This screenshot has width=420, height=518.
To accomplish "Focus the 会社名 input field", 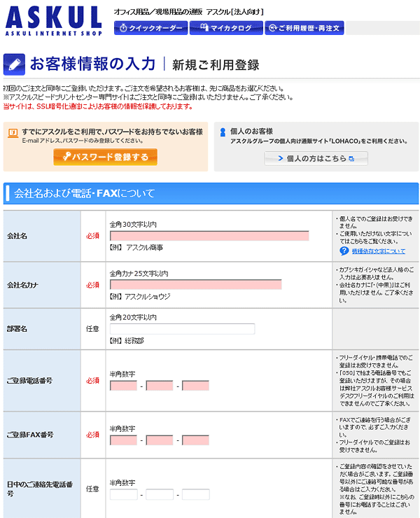I will [209, 236].
